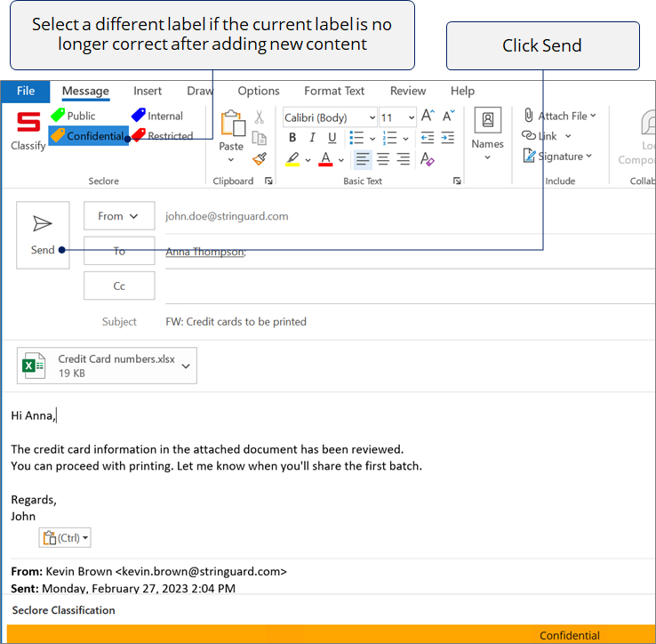Toggle bold formatting
The width and height of the screenshot is (656, 644).
tap(292, 138)
